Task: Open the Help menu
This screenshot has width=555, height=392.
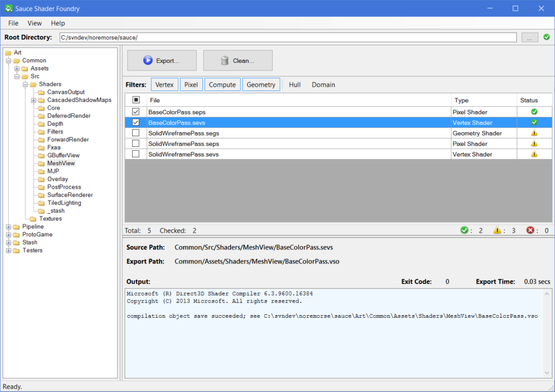Action: pos(57,23)
